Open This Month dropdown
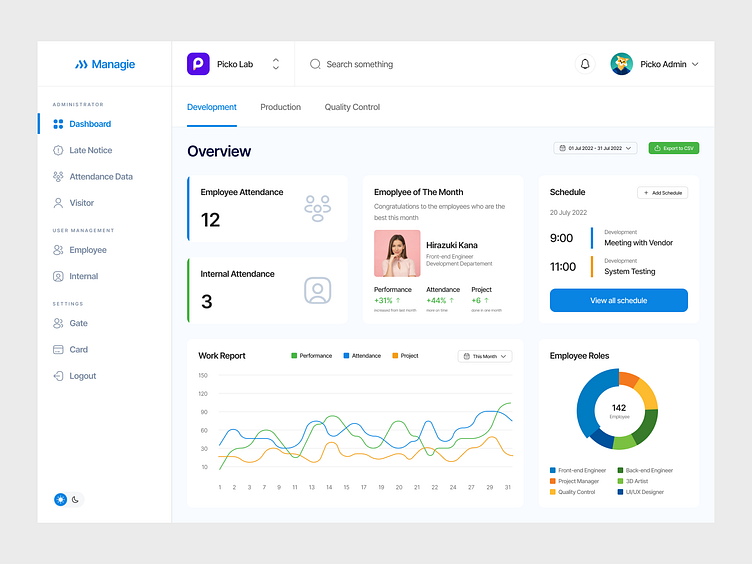The height and width of the screenshot is (564, 752). (x=485, y=356)
